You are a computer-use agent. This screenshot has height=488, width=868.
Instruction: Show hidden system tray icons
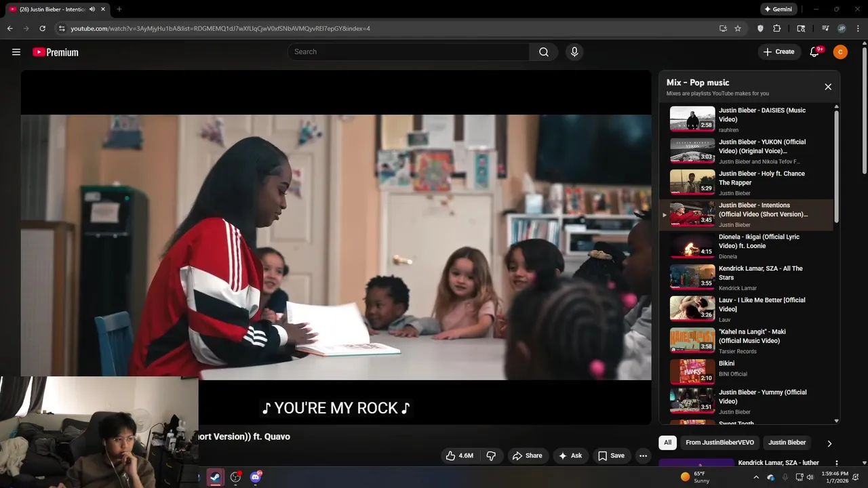pos(756,477)
